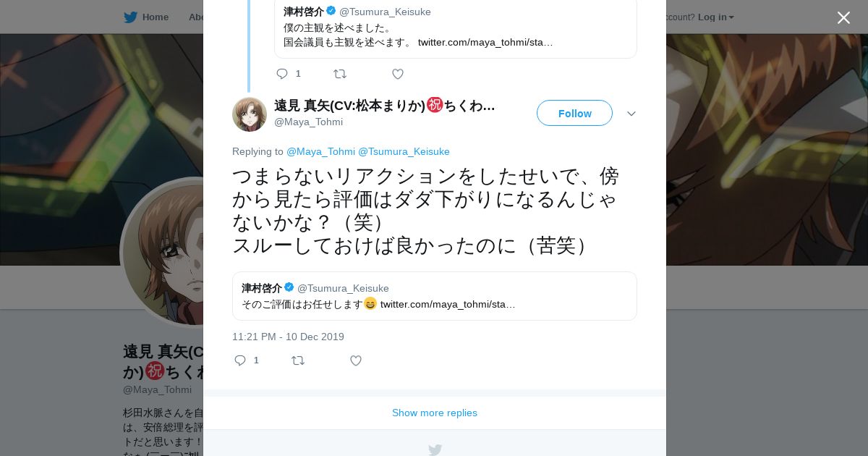Screen dimensions: 868x456
Task: Go to Home in the top navigation
Action: 156,17
